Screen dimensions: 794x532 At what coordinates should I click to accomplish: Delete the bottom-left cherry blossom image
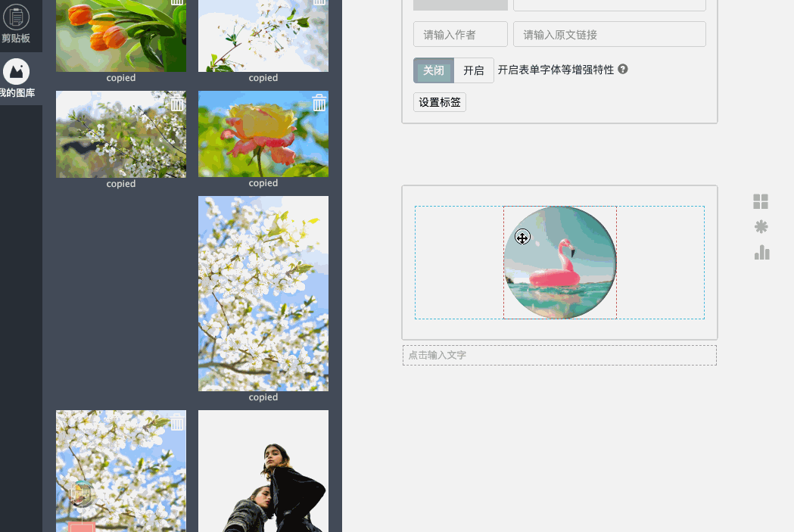pos(176,422)
